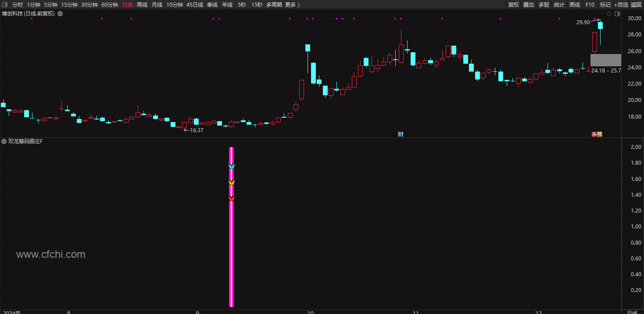Select the 30分钟 period

point(89,5)
